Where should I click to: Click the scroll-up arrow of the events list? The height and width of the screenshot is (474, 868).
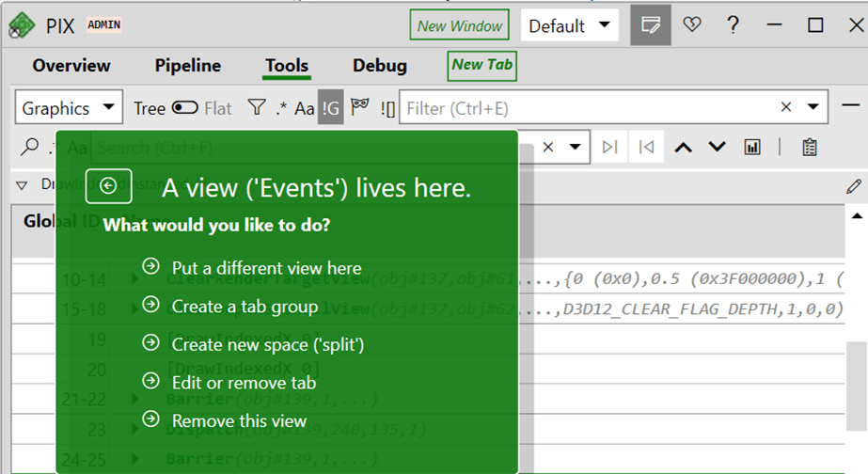[x=857, y=216]
